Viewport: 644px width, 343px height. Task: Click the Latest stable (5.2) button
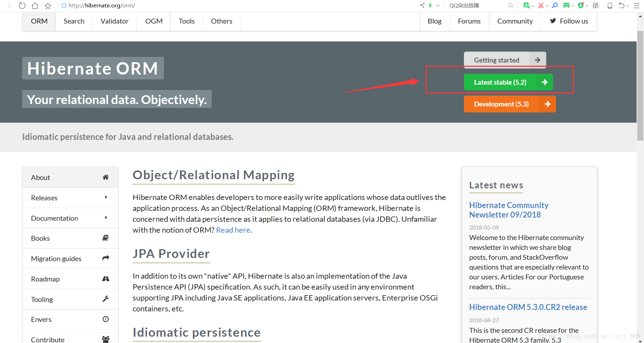(x=508, y=82)
